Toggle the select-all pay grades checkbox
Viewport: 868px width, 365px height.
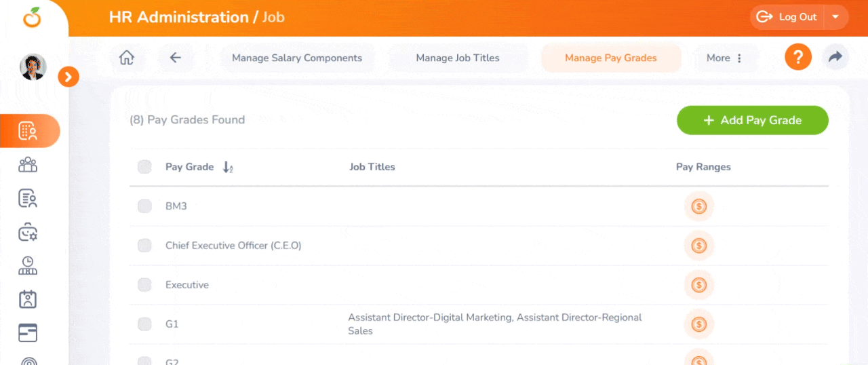144,167
